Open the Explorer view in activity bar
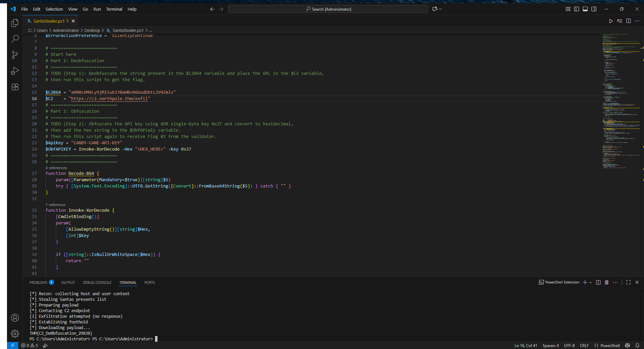 (x=15, y=23)
